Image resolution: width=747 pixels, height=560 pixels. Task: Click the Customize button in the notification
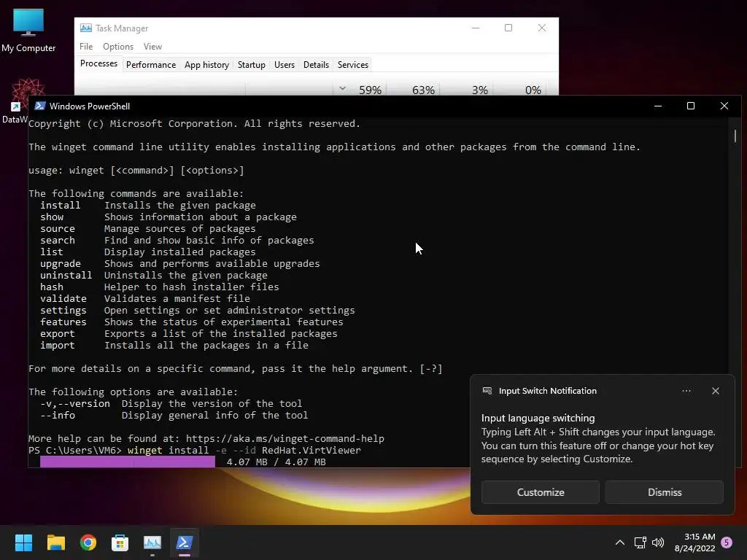click(541, 492)
